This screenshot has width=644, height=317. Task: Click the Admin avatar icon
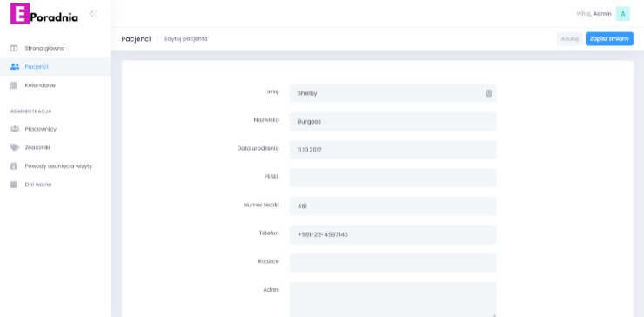pyautogui.click(x=622, y=14)
